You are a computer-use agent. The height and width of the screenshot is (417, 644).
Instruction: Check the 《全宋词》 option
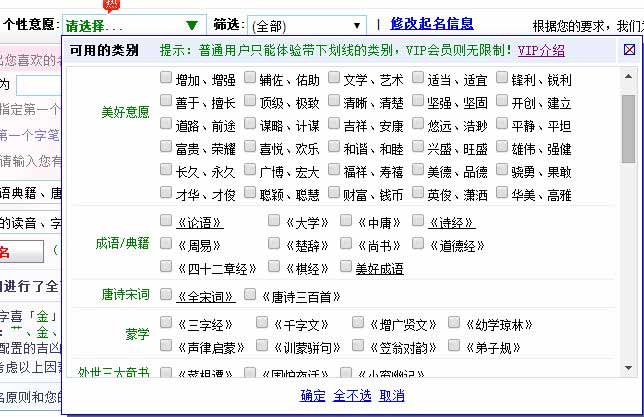click(166, 296)
